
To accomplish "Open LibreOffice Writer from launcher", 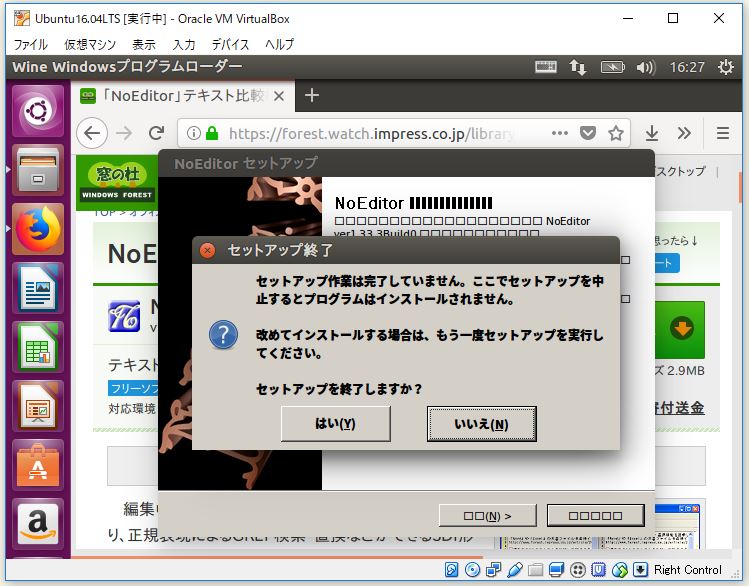I will pos(38,288).
